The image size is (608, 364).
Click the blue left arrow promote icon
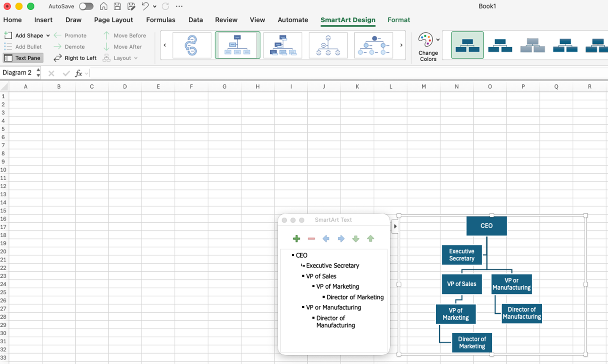pyautogui.click(x=326, y=239)
